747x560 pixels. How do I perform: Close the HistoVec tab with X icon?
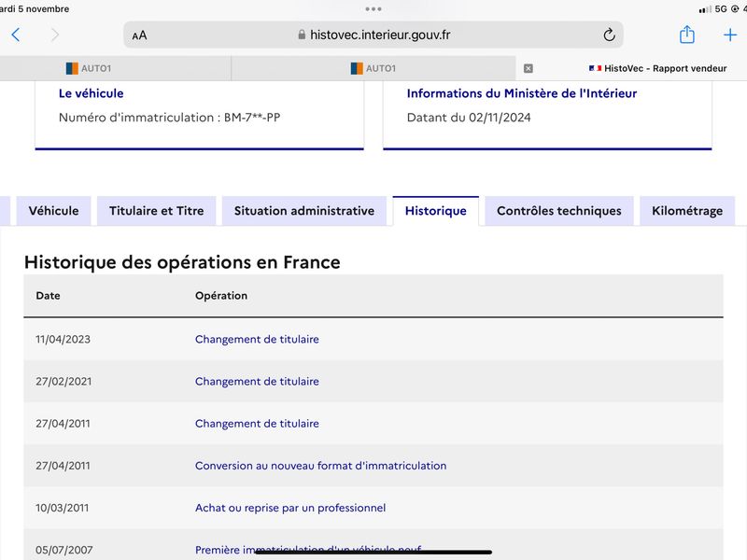coord(528,68)
